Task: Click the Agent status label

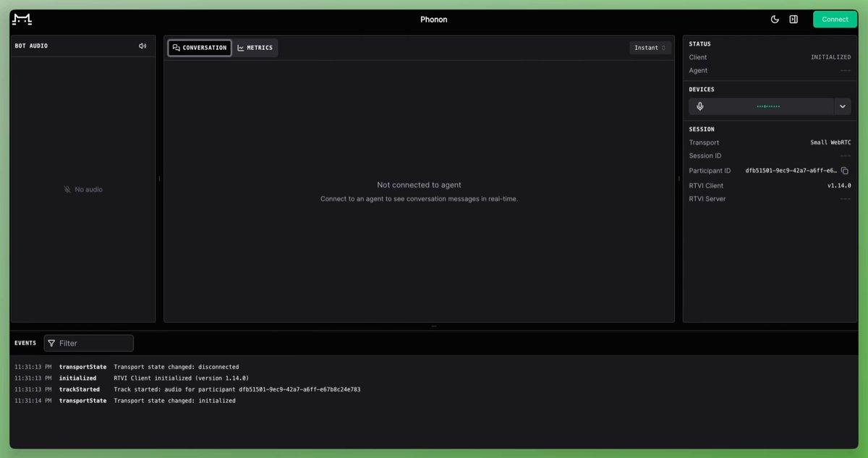Action: (698, 70)
